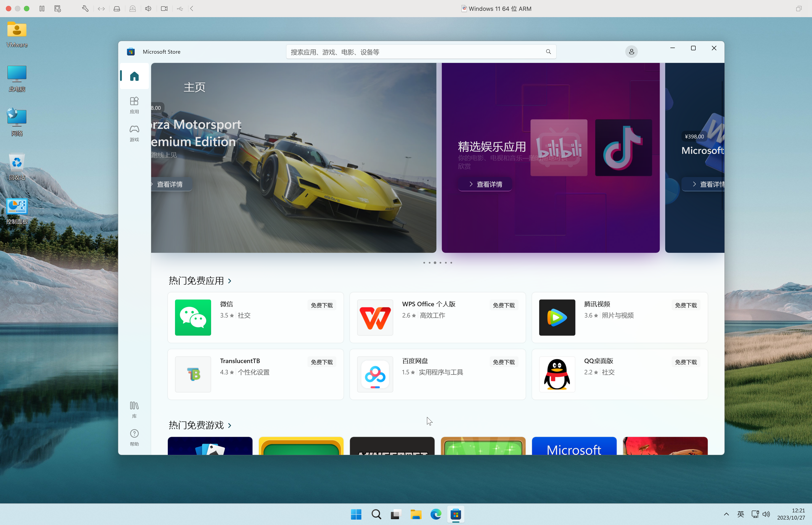Open Microsoft Edge from the taskbar
Viewport: 812px width, 525px height.
pos(436,514)
